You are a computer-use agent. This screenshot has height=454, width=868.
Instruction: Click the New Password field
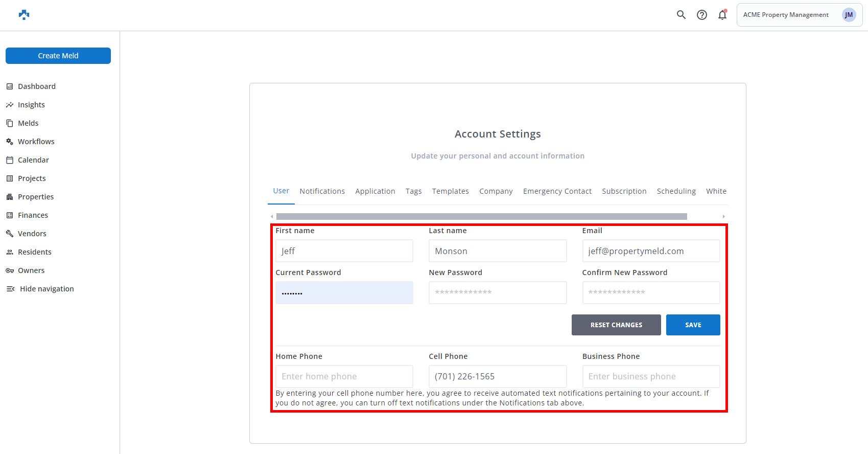tap(497, 292)
